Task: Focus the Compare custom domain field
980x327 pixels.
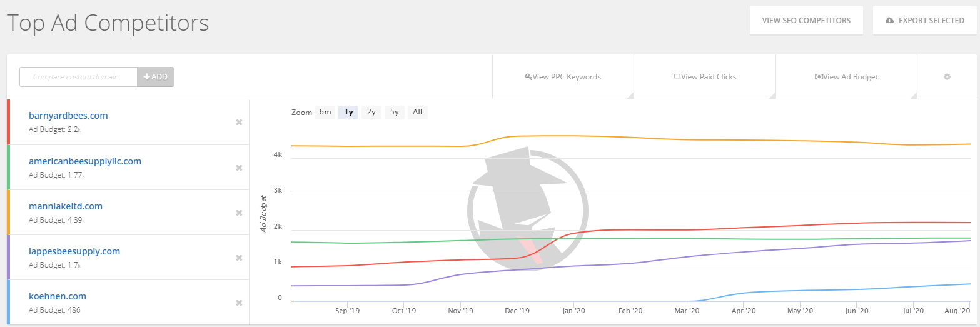Action: (x=79, y=77)
